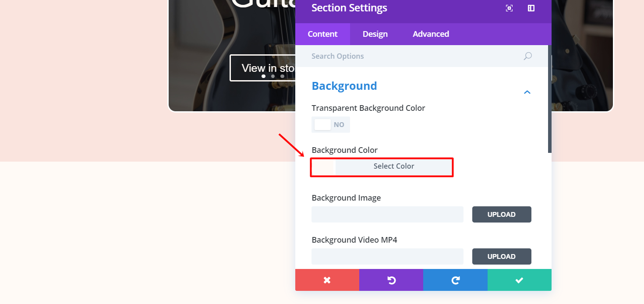Save changes with the green checkmark
The image size is (644, 304).
pyautogui.click(x=519, y=280)
